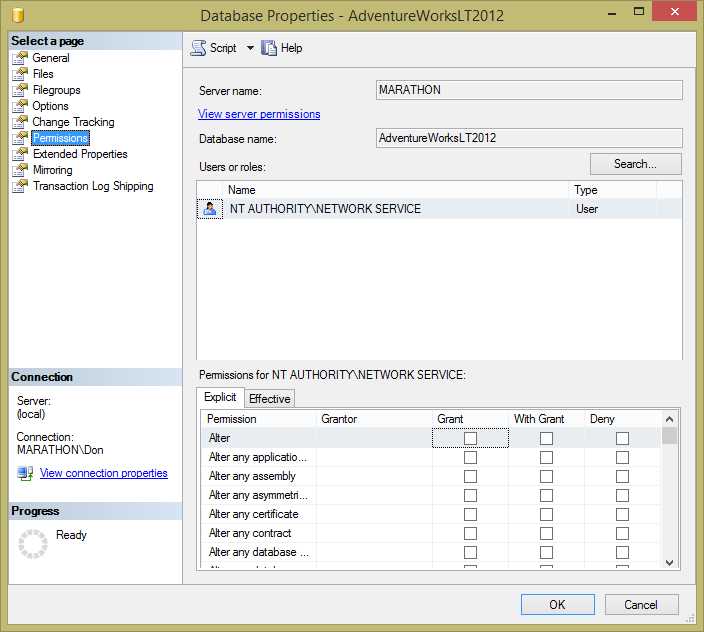The image size is (704, 632).
Task: Click the NETWORK SERVICE user icon
Action: pyautogui.click(x=210, y=209)
